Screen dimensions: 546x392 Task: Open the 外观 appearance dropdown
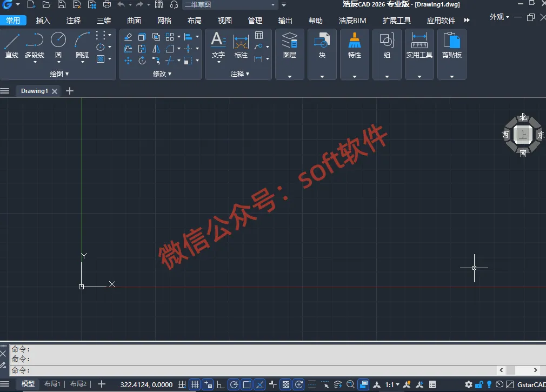click(x=499, y=17)
